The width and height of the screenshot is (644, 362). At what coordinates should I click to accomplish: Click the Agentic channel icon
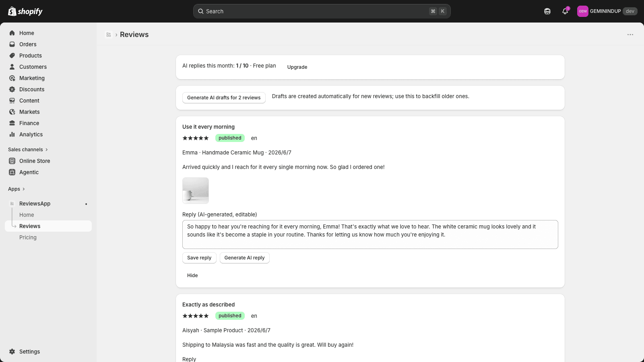tap(12, 172)
